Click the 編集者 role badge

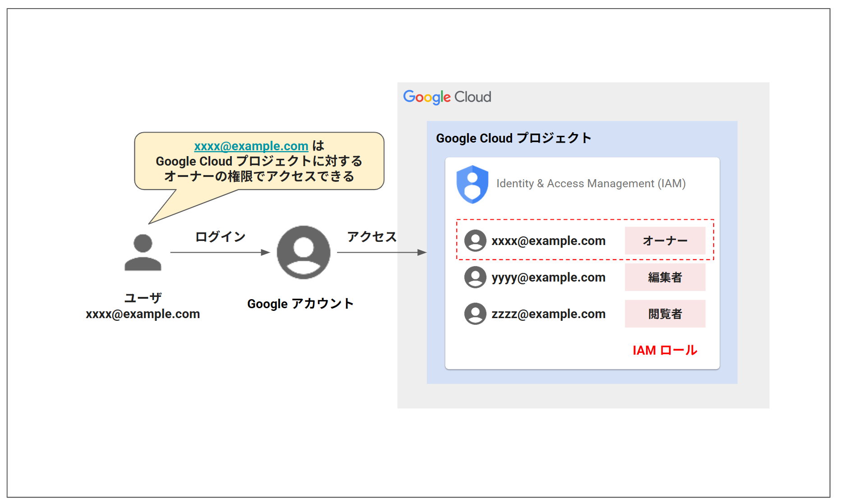665,277
